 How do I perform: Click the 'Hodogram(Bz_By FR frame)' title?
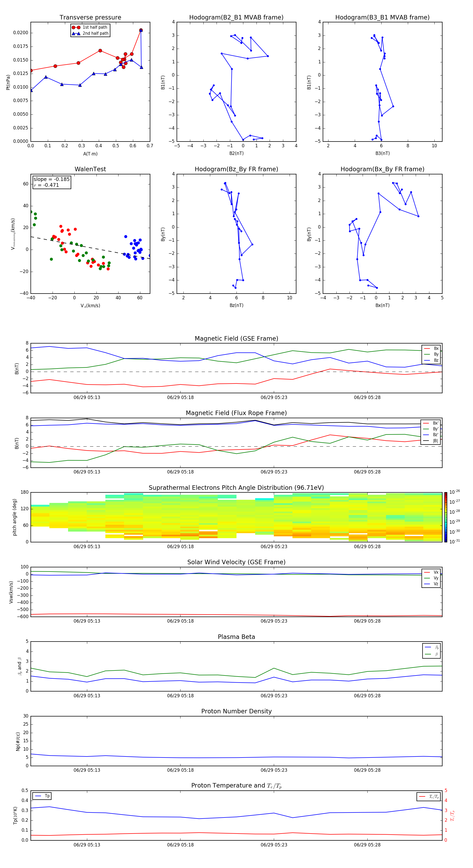click(236, 169)
